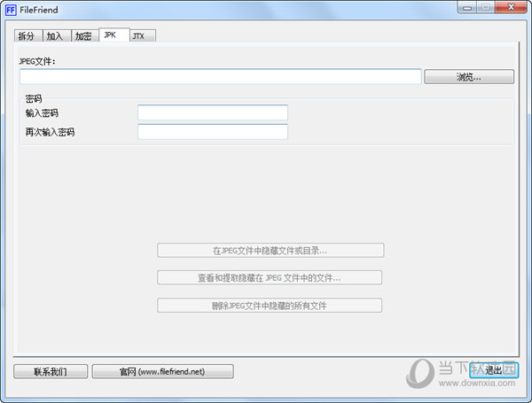Click the FileFriend FF title bar icon
Screen dimensions: 532x403
[x=11, y=10]
